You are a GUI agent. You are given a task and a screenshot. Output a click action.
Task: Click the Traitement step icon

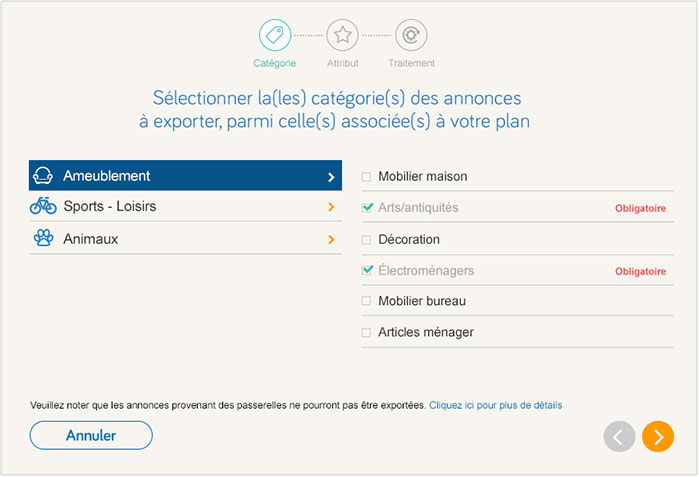click(x=411, y=35)
